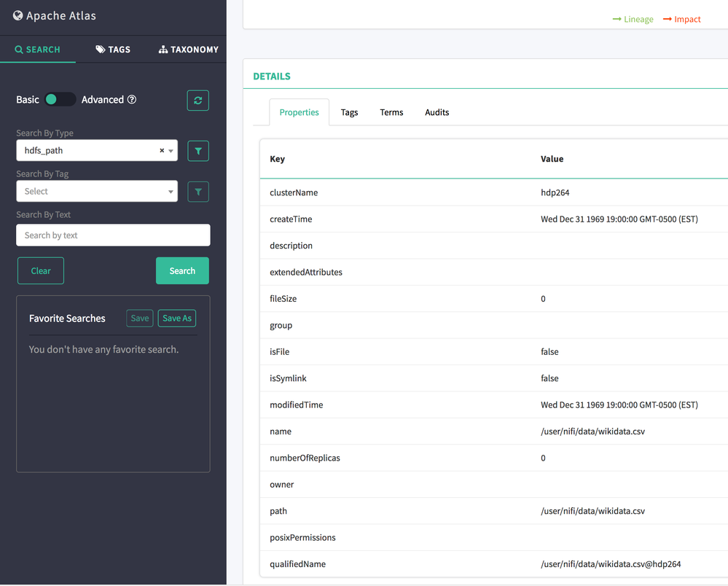Screen dimensions: 728x586
Task: Click the fileSize value 0
Action: pyautogui.click(x=543, y=299)
